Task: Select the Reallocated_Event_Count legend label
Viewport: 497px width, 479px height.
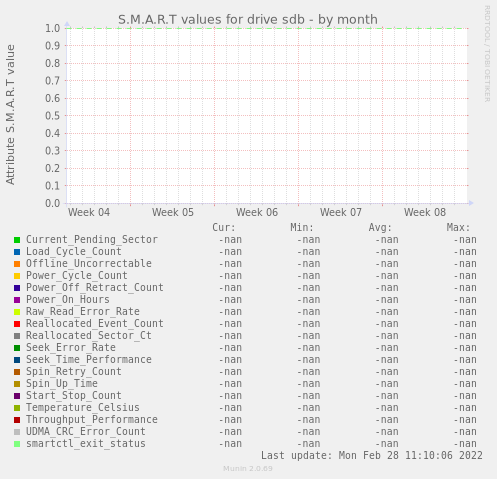Action: [x=95, y=324]
